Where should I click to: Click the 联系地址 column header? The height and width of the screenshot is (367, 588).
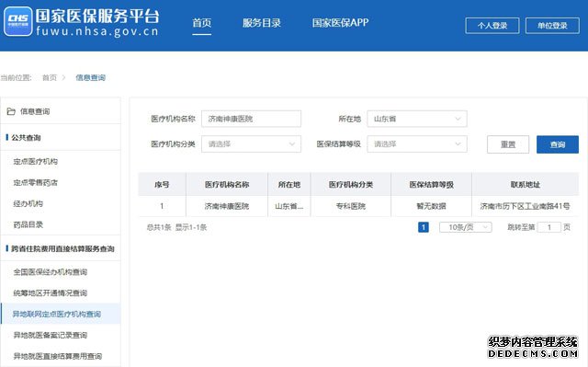click(525, 185)
